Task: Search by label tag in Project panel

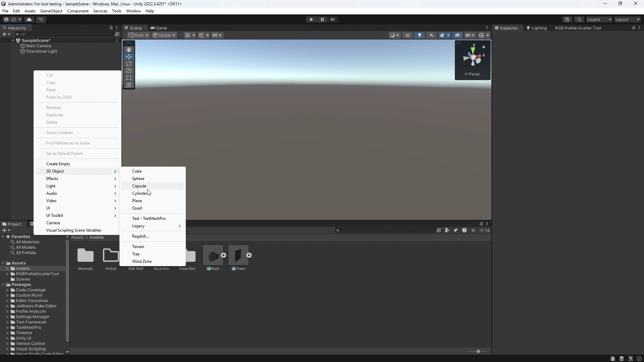Action: point(455,230)
